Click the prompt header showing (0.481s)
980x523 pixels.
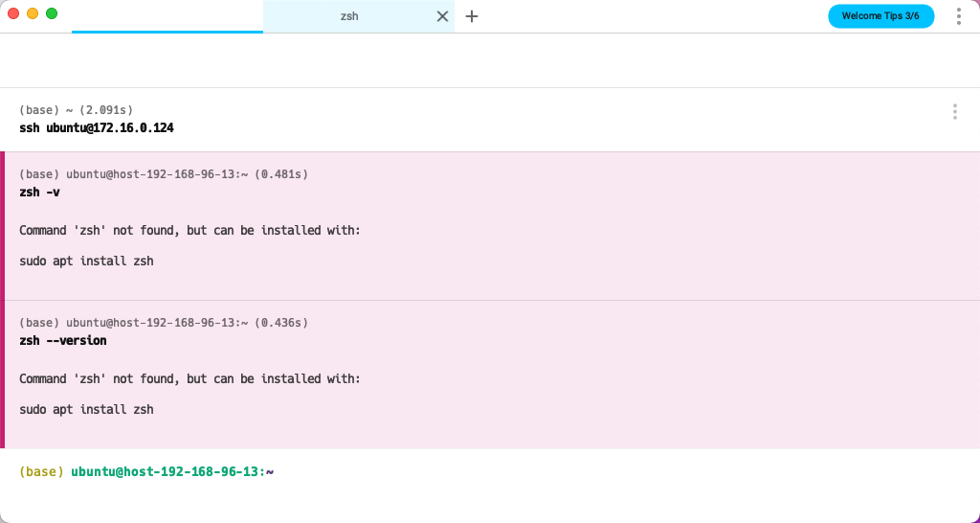click(164, 174)
